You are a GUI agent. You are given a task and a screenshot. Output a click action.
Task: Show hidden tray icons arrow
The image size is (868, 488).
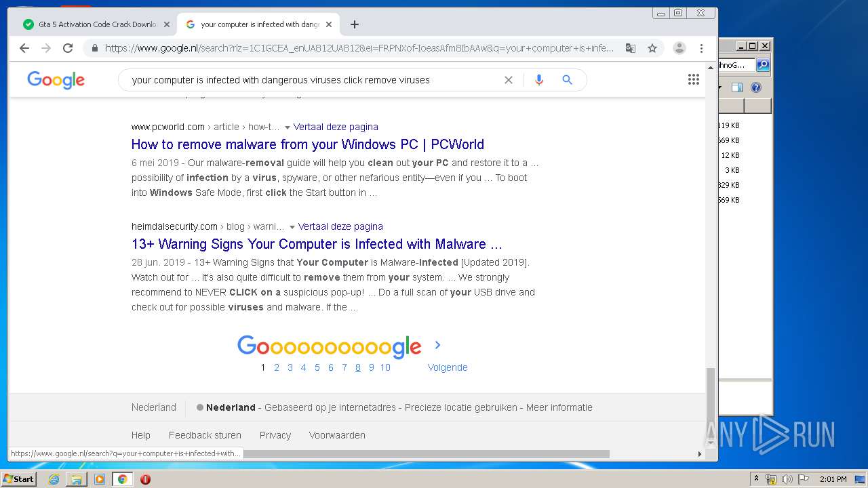[x=756, y=479]
